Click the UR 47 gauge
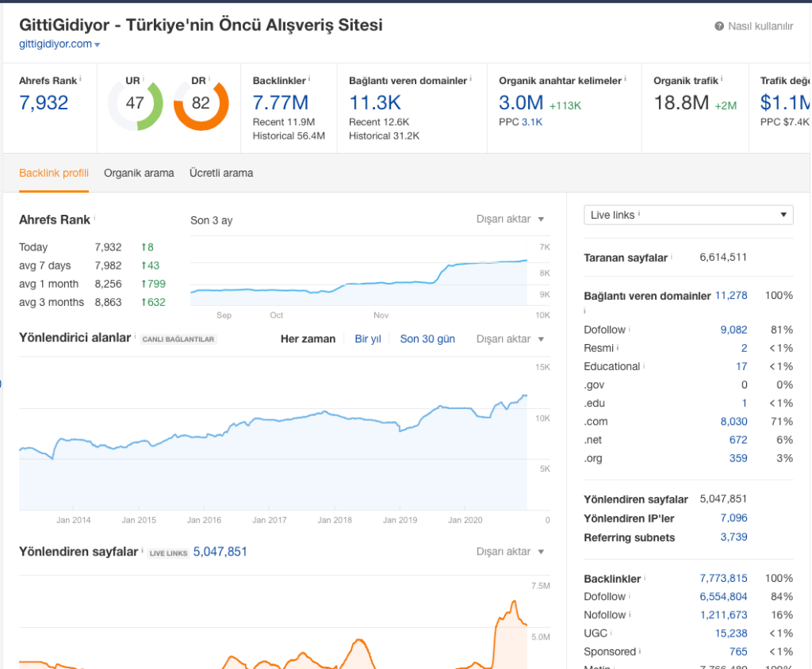Image resolution: width=812 pixels, height=669 pixels. [x=135, y=103]
